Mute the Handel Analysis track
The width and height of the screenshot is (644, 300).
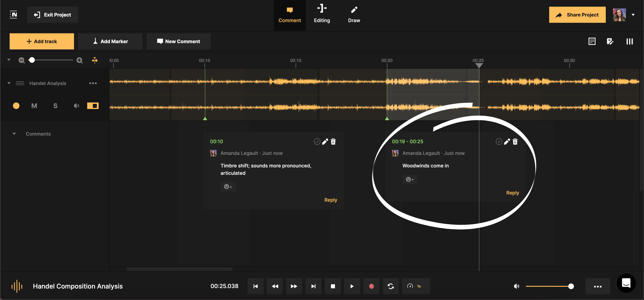click(34, 106)
